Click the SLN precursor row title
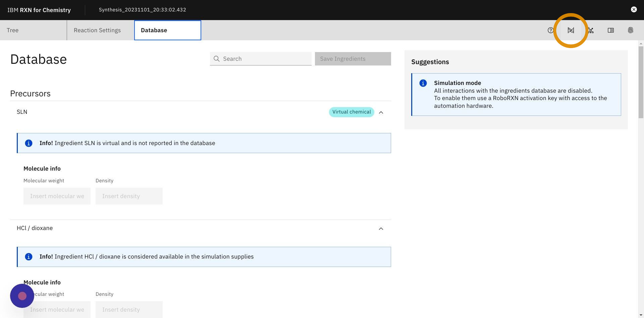Screen dimensions: 644x318 pos(22,112)
